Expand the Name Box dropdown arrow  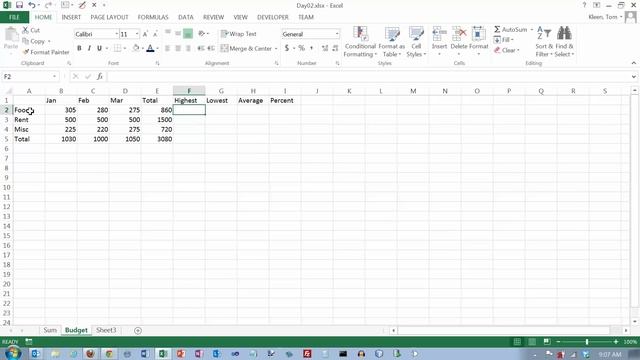click(x=54, y=76)
